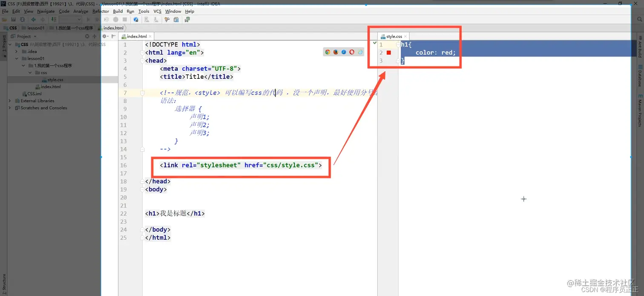The image size is (644, 296).
Task: Click the Settings wrench toolbar icon
Action: point(167,20)
